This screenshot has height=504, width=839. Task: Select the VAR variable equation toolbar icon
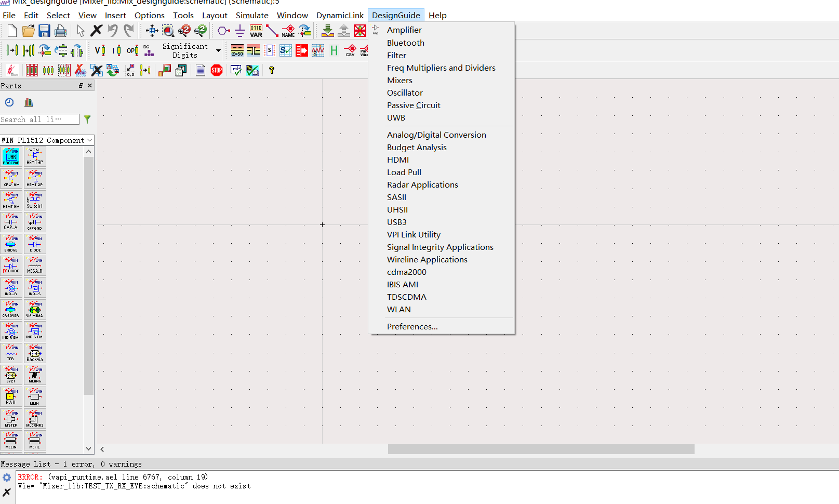[x=256, y=31]
